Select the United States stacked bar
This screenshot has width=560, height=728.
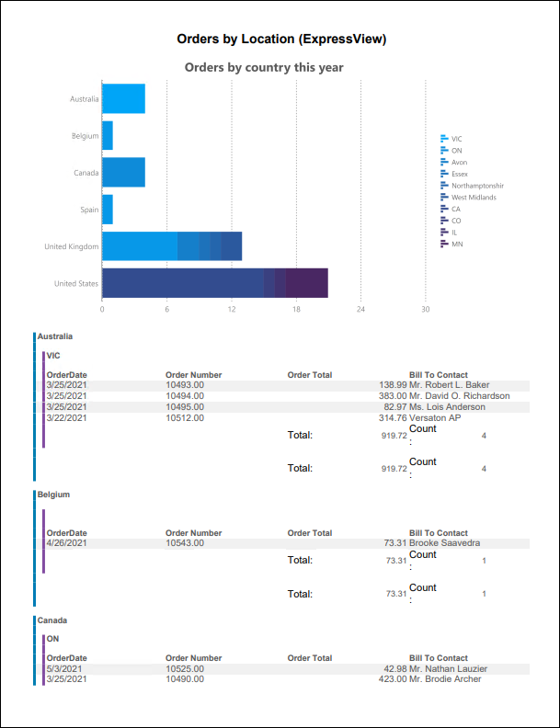(215, 283)
